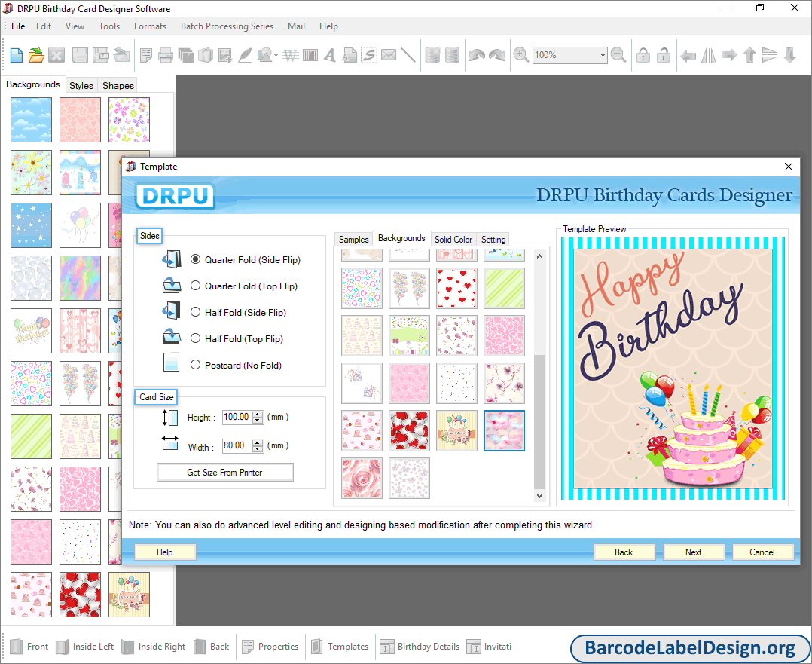Click the add image toolbar icon
Image resolution: width=812 pixels, height=664 pixels.
coord(225,55)
